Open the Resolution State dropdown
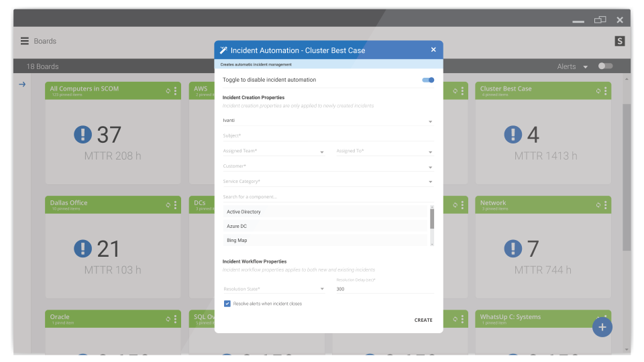Image resolution: width=644 pixels, height=362 pixels. (x=274, y=289)
